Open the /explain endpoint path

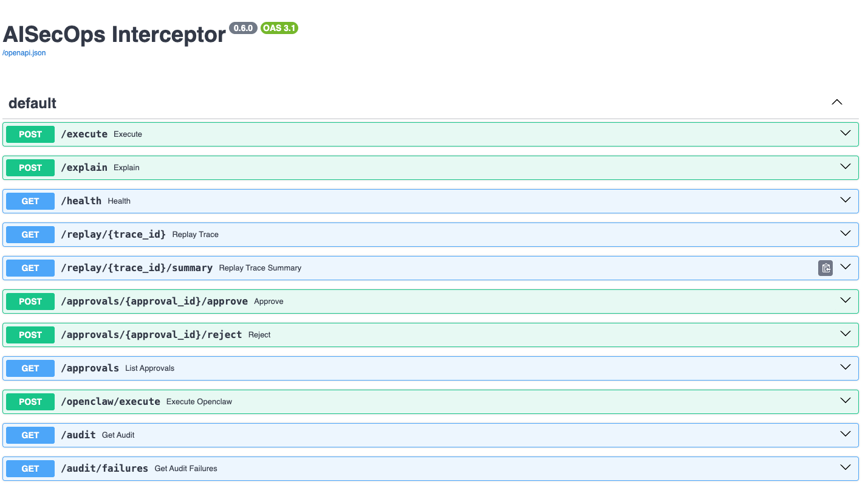84,167
